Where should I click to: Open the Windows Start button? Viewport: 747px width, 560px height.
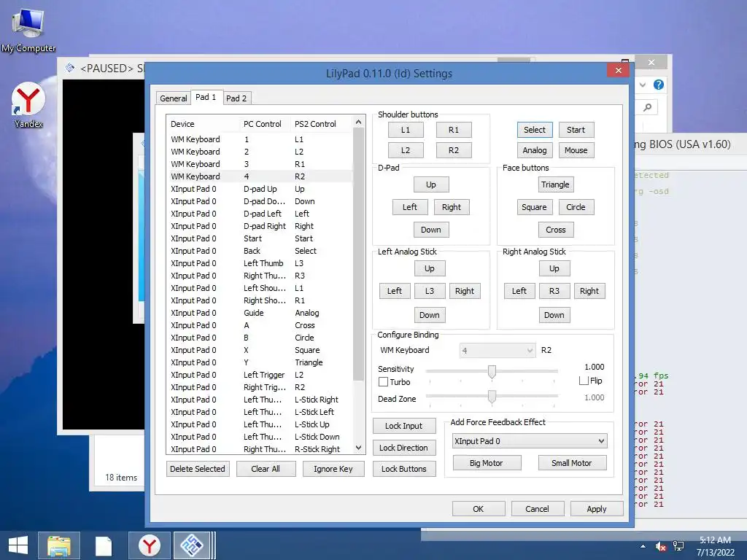point(18,545)
